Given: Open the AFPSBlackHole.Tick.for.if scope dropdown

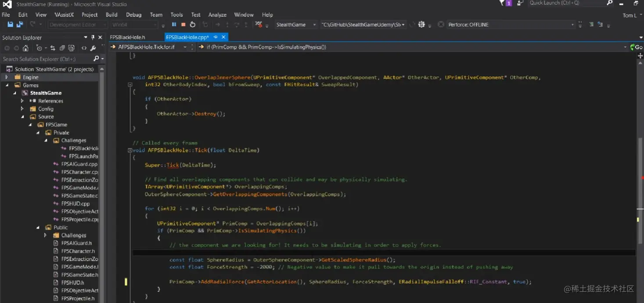Looking at the screenshot, I should (185, 47).
